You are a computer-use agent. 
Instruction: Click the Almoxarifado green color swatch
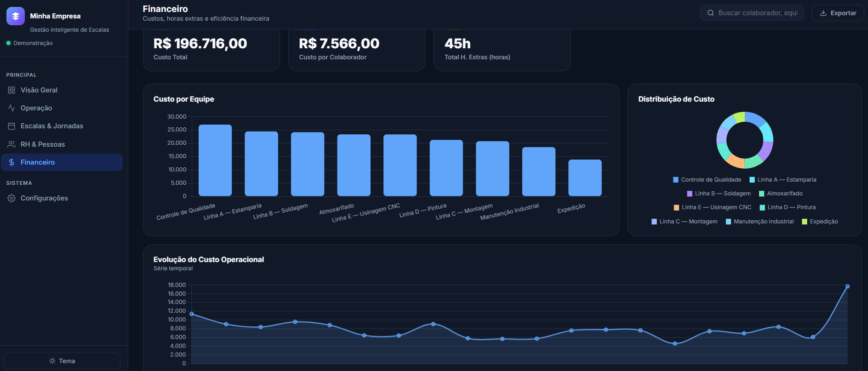(x=761, y=194)
